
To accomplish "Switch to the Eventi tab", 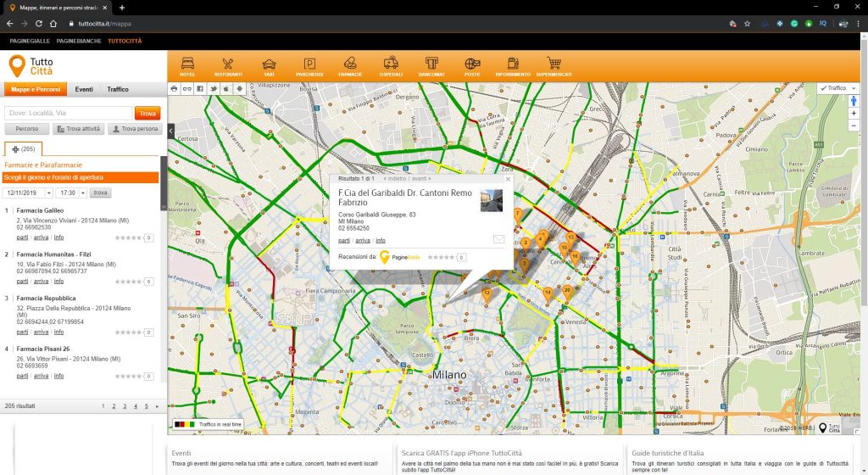I will point(84,89).
